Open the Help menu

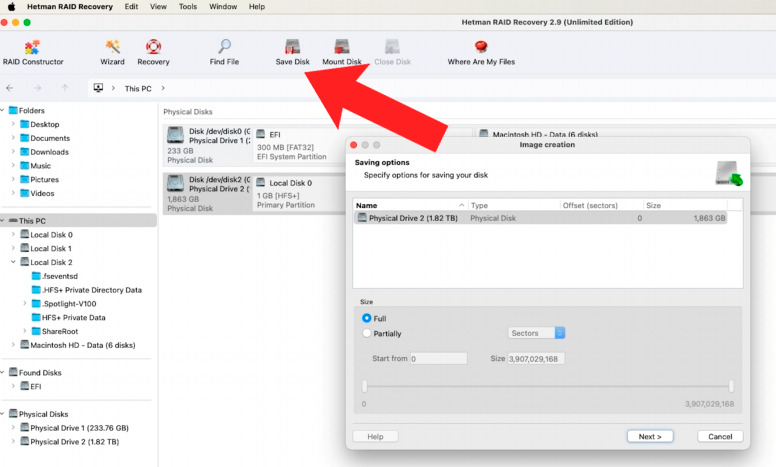(256, 6)
